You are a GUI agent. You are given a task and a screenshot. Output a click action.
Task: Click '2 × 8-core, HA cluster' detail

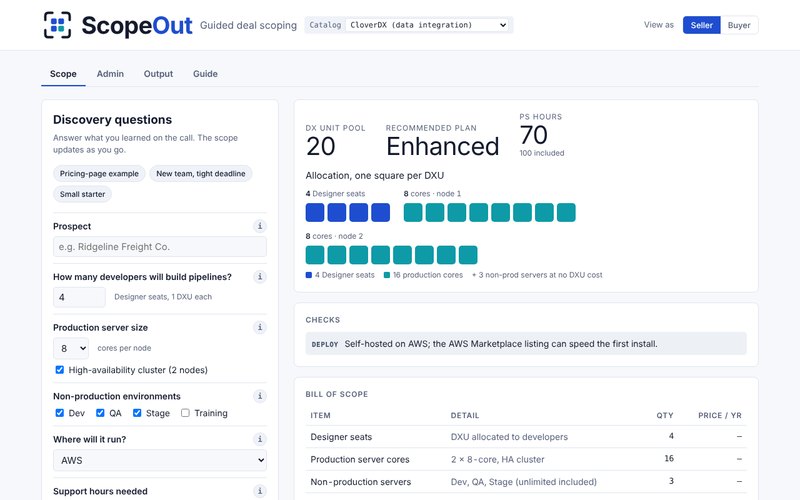pyautogui.click(x=497, y=459)
